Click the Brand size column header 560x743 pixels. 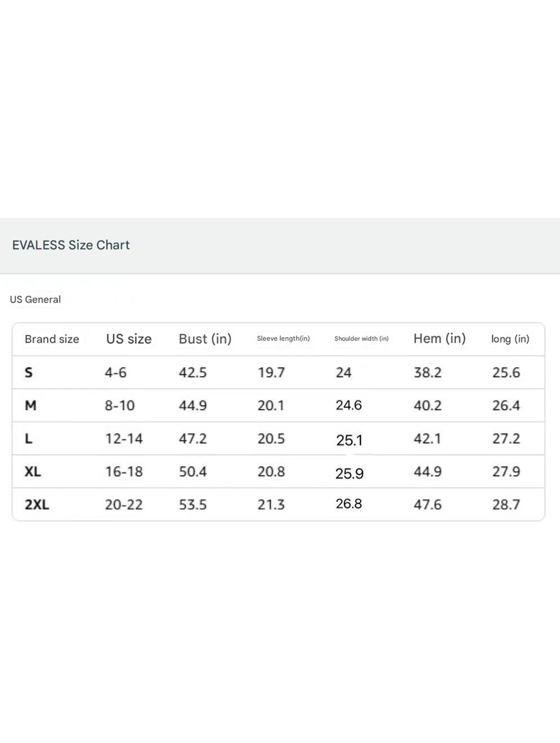point(52,339)
